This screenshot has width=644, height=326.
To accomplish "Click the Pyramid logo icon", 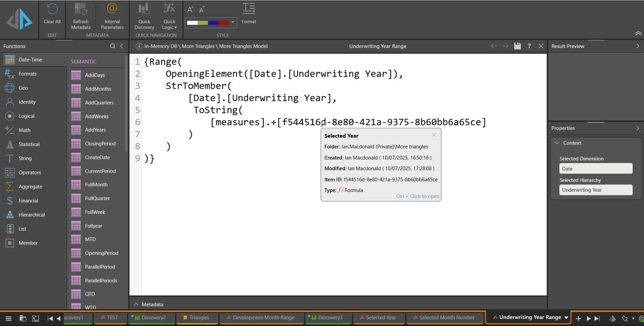I will point(19,19).
